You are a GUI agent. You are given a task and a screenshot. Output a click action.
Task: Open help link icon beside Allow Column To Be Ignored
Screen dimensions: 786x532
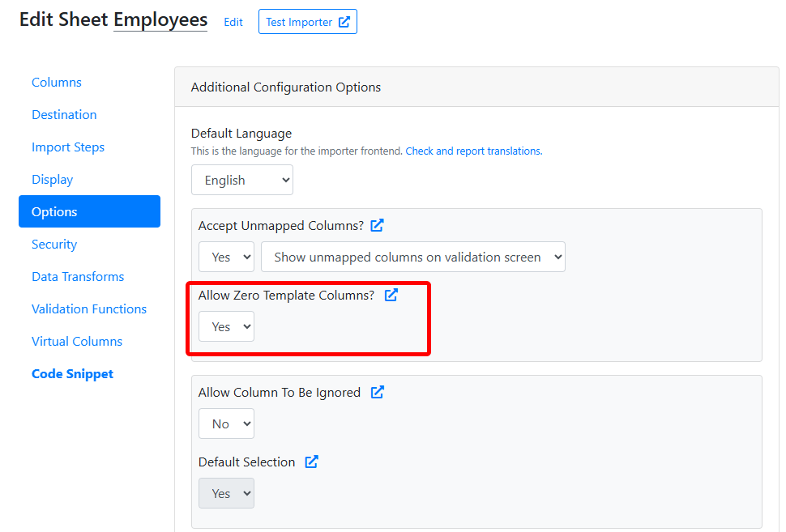[x=378, y=392]
